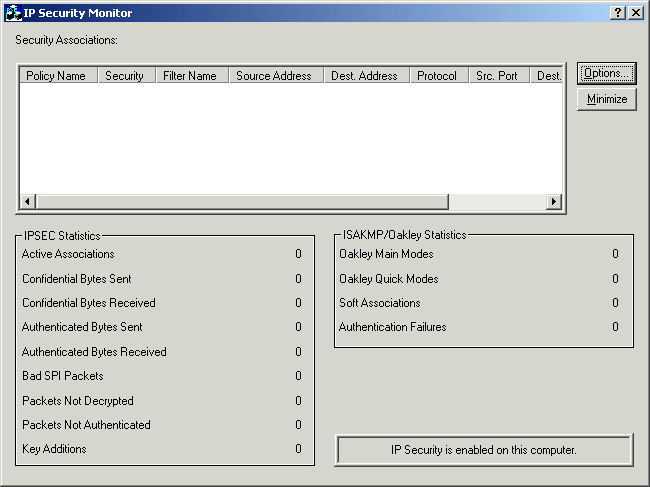
Task: Click the Dest. Address column header
Action: coord(364,76)
